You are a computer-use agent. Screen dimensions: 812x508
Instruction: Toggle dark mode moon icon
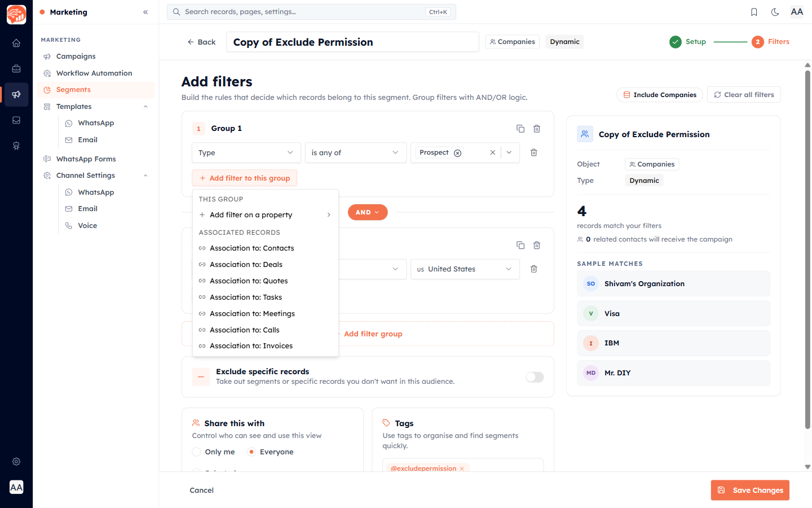click(775, 12)
